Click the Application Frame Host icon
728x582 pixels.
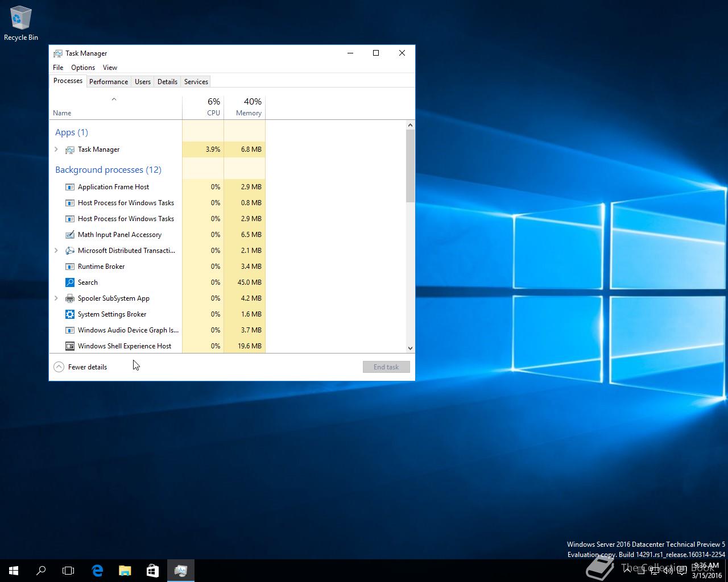click(x=70, y=187)
